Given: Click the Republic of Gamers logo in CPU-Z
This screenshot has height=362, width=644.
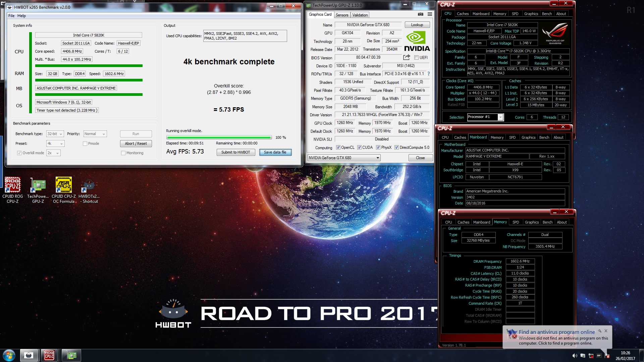Looking at the screenshot, I should coord(555,34).
